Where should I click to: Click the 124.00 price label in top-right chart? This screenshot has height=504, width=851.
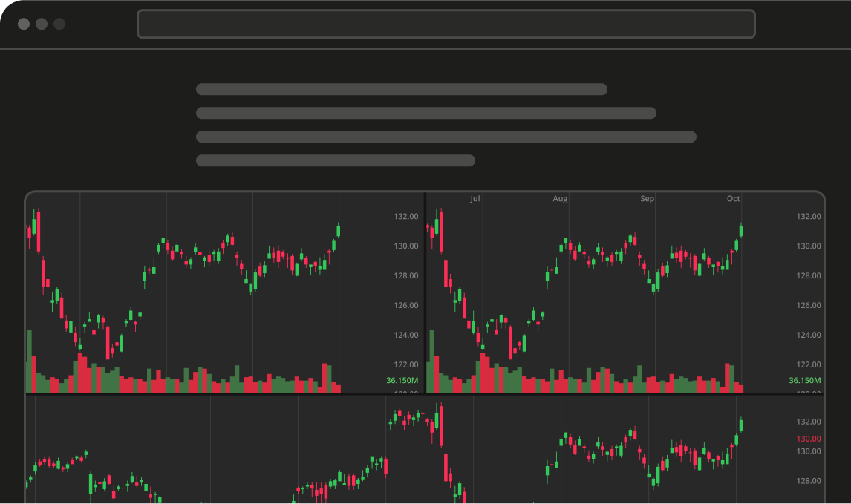coord(809,335)
